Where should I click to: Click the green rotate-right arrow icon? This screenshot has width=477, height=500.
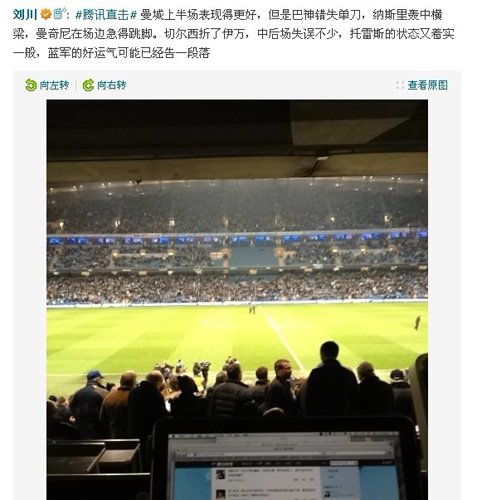[88, 85]
